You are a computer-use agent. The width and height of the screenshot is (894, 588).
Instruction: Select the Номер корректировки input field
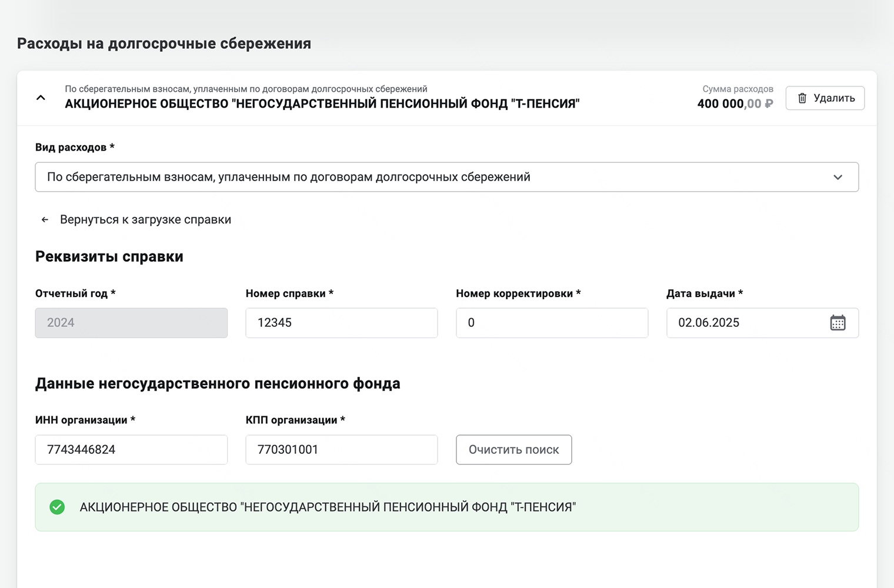point(552,323)
